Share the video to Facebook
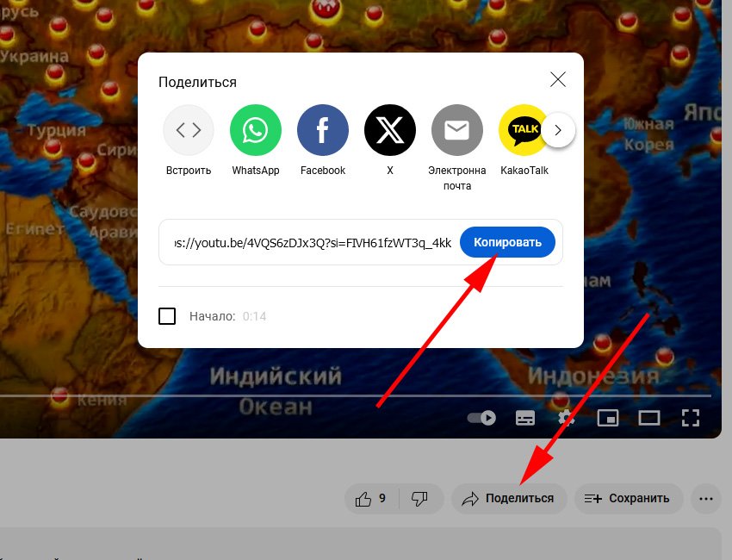 (x=323, y=131)
